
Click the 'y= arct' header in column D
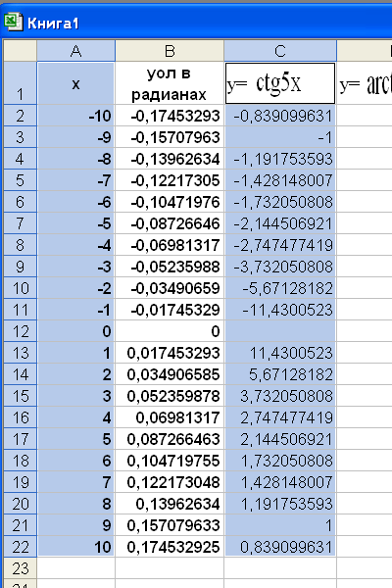pos(365,83)
